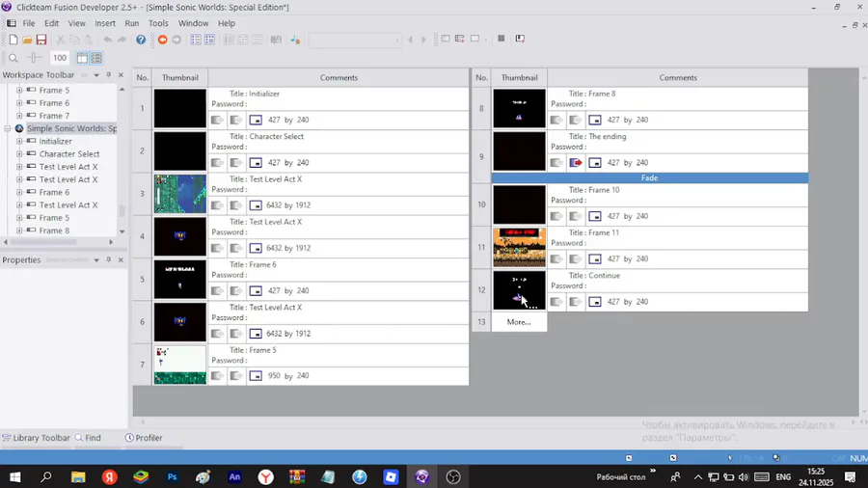Pin the Workspace Toolbar panel
The width and height of the screenshot is (868, 488).
(x=108, y=74)
